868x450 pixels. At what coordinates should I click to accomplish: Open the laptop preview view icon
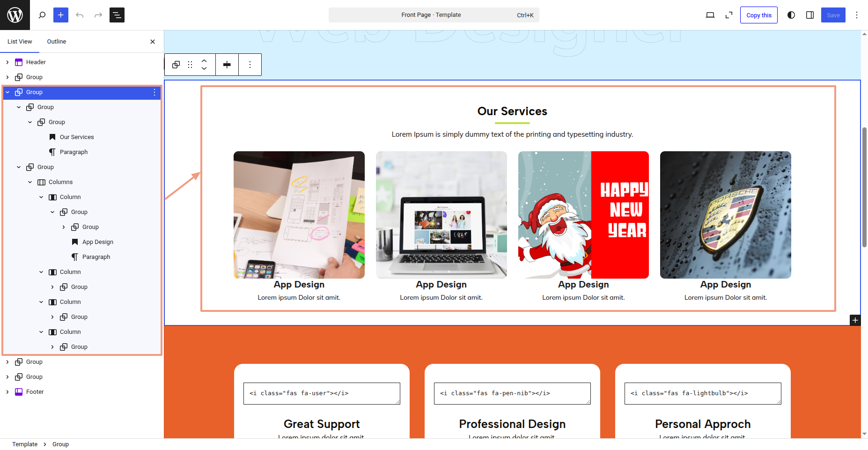pos(710,15)
